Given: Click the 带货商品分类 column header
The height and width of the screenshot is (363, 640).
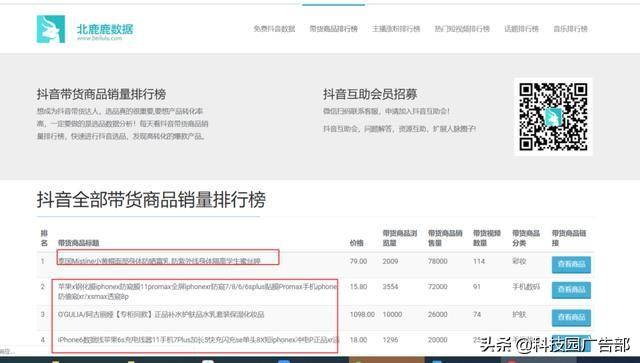Looking at the screenshot, I should pyautogui.click(x=526, y=238).
